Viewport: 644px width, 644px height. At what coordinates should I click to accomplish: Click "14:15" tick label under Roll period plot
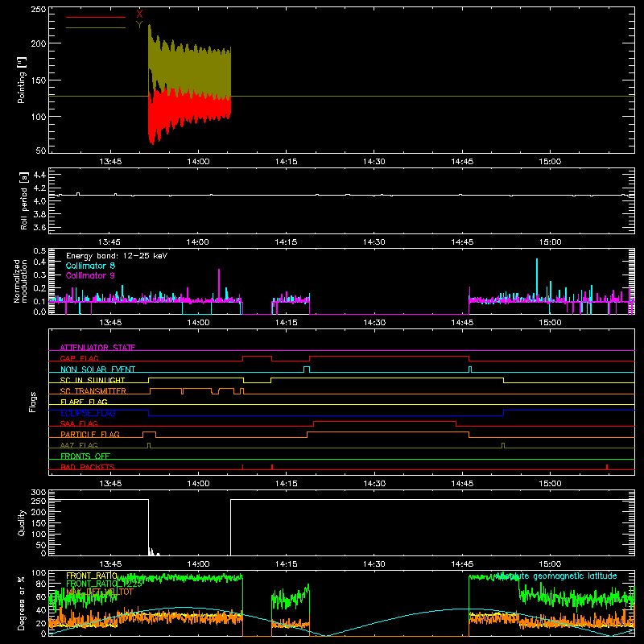coord(287,242)
